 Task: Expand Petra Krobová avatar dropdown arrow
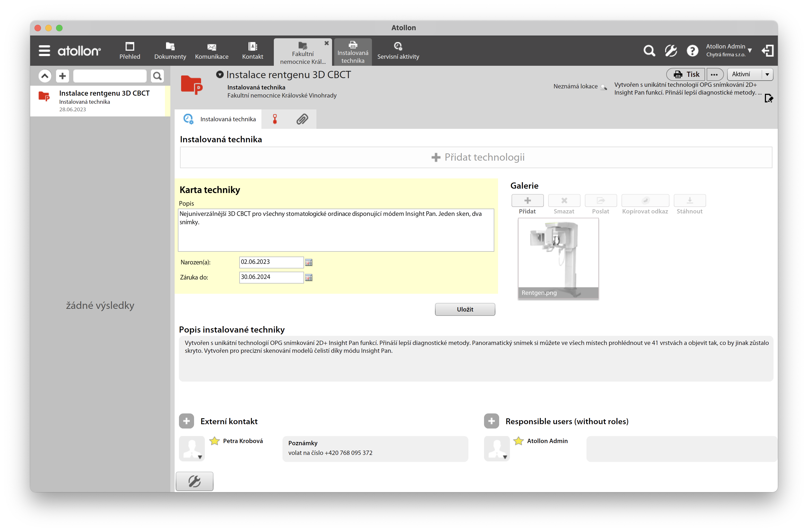point(200,457)
